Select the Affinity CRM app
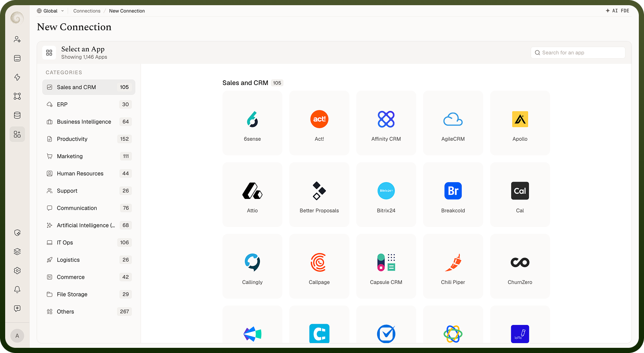The width and height of the screenshot is (644, 353). pyautogui.click(x=386, y=123)
